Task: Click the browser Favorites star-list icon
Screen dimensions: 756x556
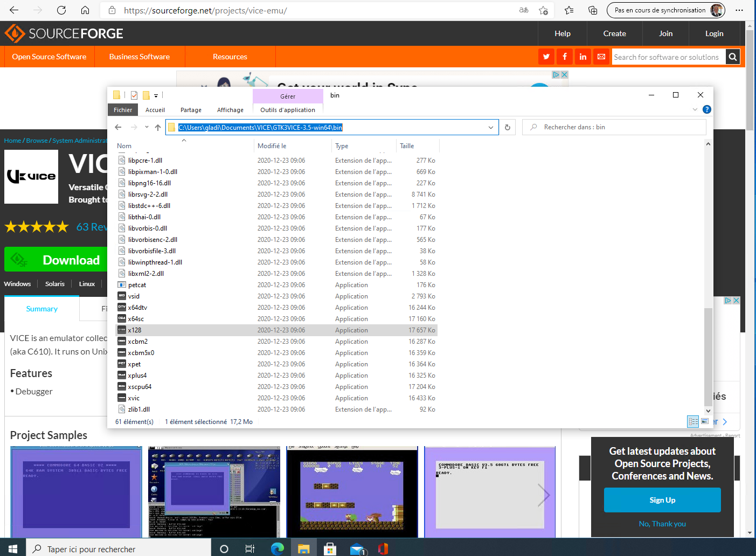Action: coord(569,10)
